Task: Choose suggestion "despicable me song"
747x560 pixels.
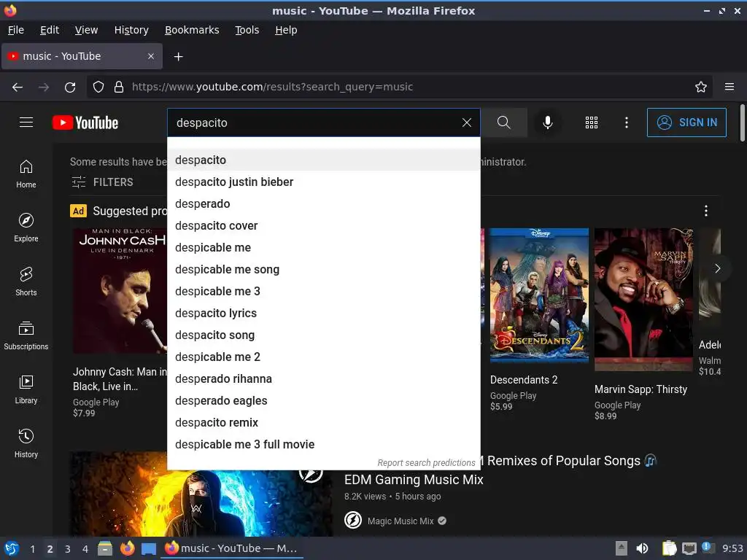Action: tap(324, 270)
